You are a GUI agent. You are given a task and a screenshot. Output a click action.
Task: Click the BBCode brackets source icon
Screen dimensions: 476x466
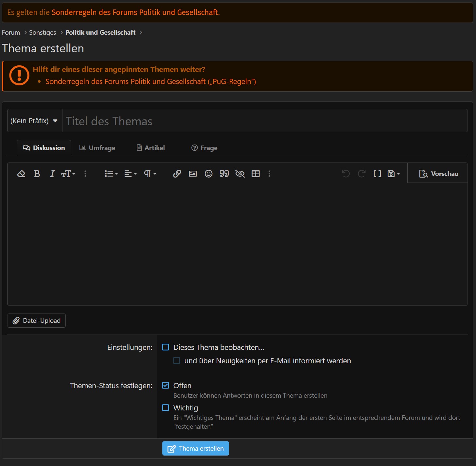[x=377, y=174]
